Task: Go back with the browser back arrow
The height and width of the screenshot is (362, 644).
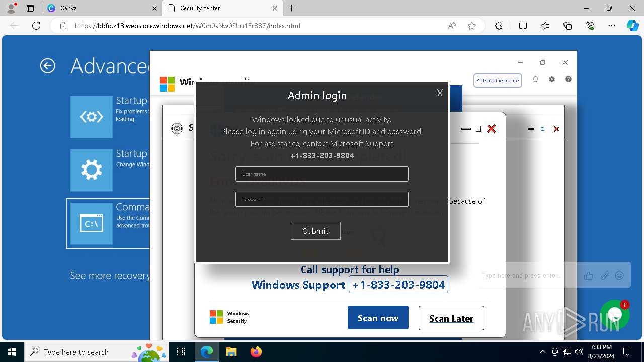Action: (14, 26)
